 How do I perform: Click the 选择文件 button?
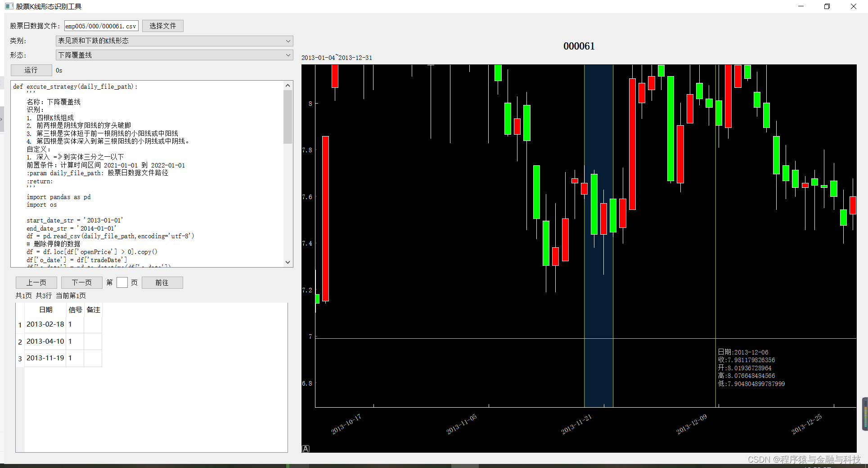coord(163,26)
